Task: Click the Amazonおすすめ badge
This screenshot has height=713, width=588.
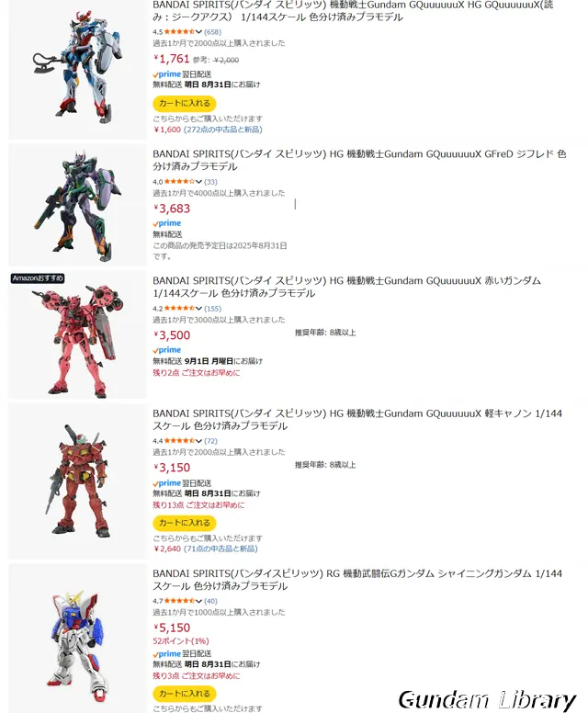Action: (38, 278)
